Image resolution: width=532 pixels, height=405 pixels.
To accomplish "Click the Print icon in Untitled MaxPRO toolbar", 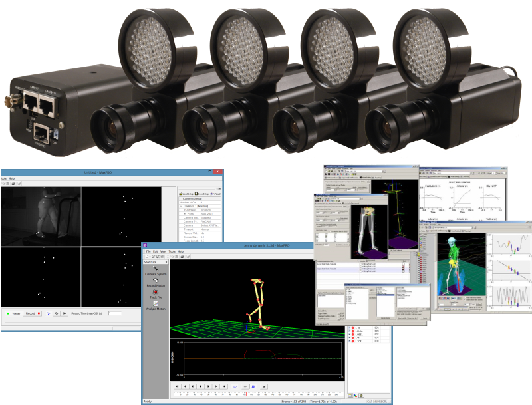I will click(x=13, y=183).
